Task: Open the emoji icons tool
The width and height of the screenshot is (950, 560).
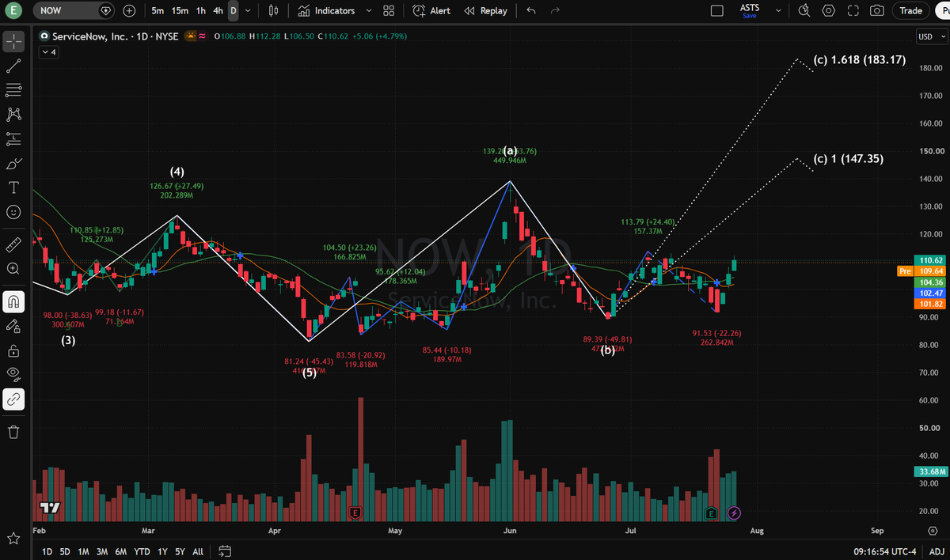Action: point(13,212)
